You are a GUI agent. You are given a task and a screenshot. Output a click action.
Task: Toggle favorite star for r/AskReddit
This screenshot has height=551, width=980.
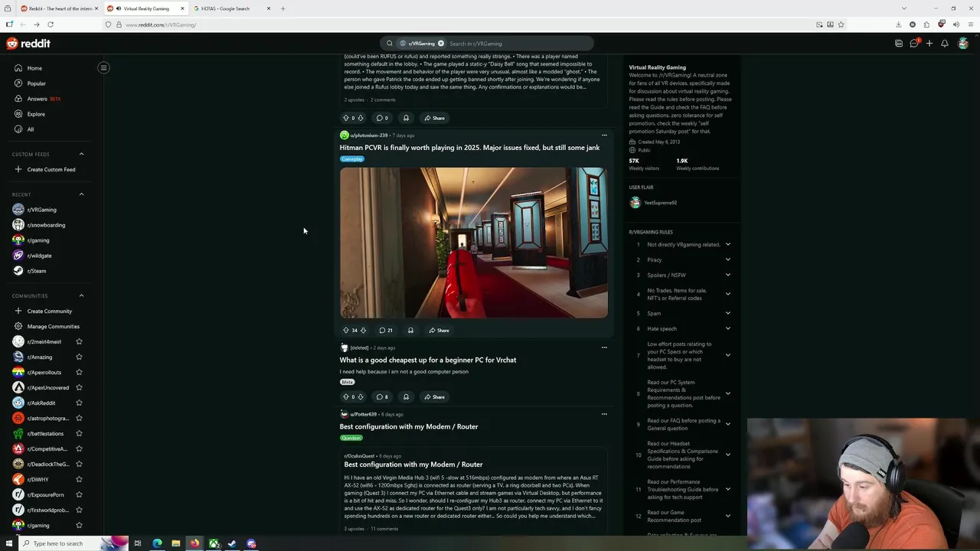coord(79,403)
